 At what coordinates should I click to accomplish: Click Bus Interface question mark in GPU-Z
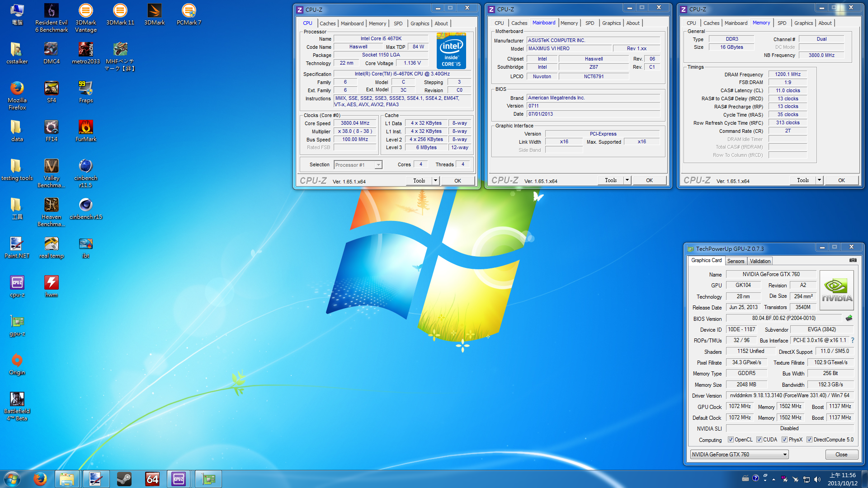tap(853, 340)
